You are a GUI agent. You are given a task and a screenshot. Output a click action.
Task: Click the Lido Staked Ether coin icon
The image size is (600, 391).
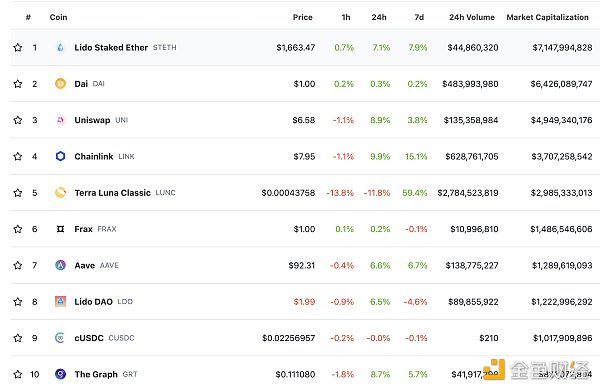(60, 47)
